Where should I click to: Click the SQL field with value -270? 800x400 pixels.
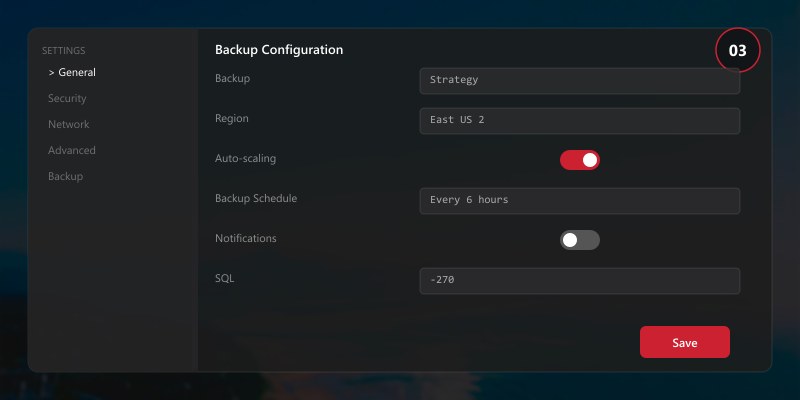[x=580, y=281]
